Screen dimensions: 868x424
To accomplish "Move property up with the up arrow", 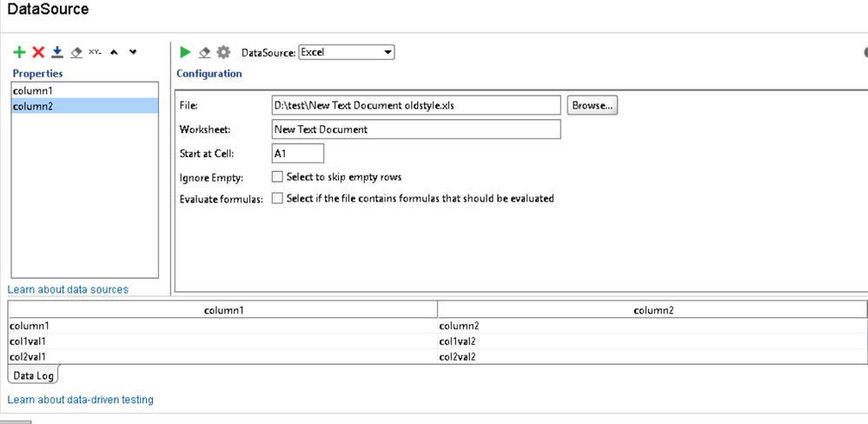I will pyautogui.click(x=114, y=53).
